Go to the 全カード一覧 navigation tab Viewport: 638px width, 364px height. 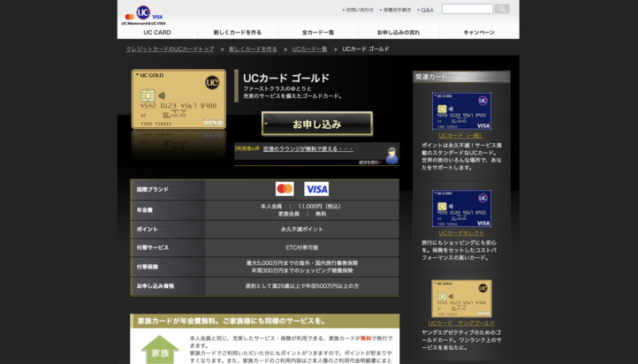pyautogui.click(x=318, y=33)
